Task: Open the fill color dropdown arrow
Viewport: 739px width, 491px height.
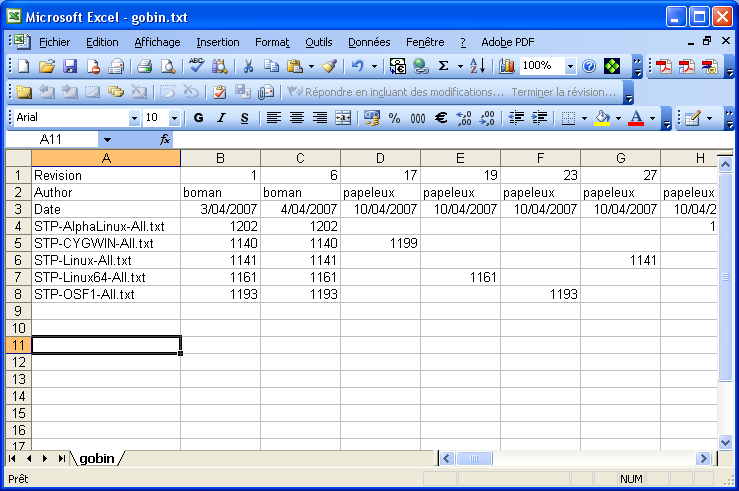Action: [618, 118]
